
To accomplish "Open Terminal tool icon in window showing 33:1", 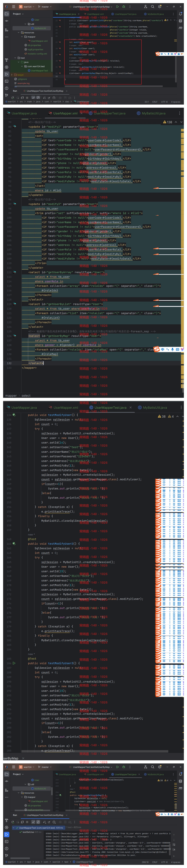I will point(6,81).
